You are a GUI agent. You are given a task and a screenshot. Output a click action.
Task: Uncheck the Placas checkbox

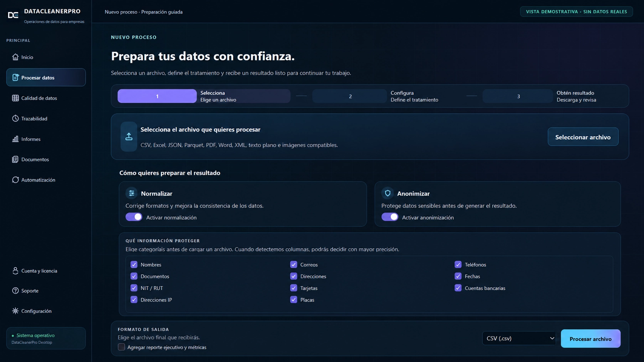click(293, 300)
